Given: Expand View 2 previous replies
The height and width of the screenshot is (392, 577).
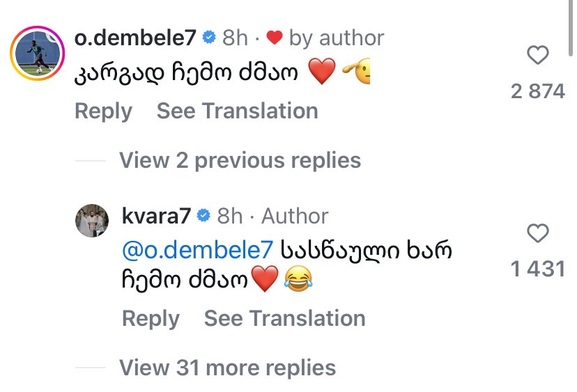Looking at the screenshot, I should pos(240,161).
